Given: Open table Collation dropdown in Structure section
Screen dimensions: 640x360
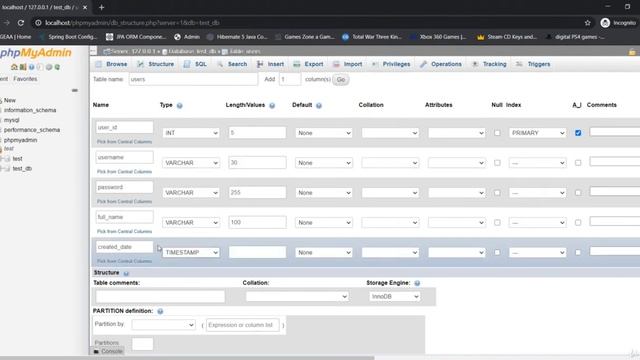Looking at the screenshot, I should (x=297, y=297).
